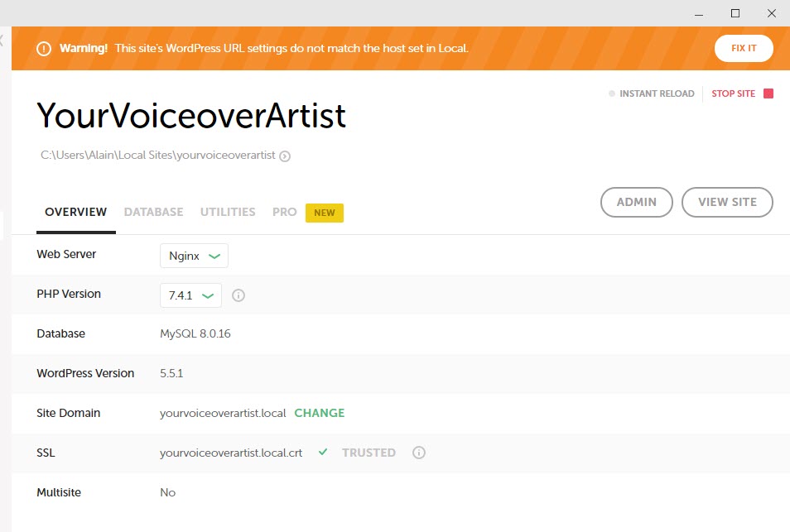Open the Web Server Nginx dropdown
The width and height of the screenshot is (790, 532).
(194, 256)
